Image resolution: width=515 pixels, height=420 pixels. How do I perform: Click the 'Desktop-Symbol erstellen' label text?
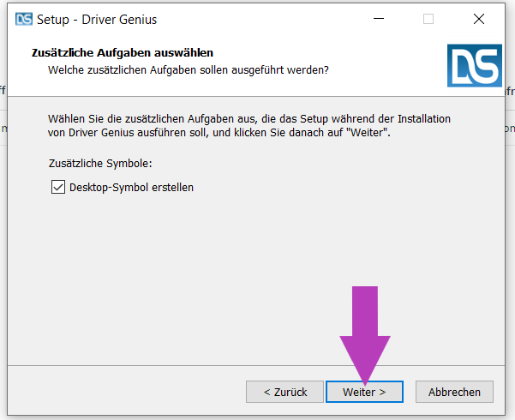[x=131, y=187]
